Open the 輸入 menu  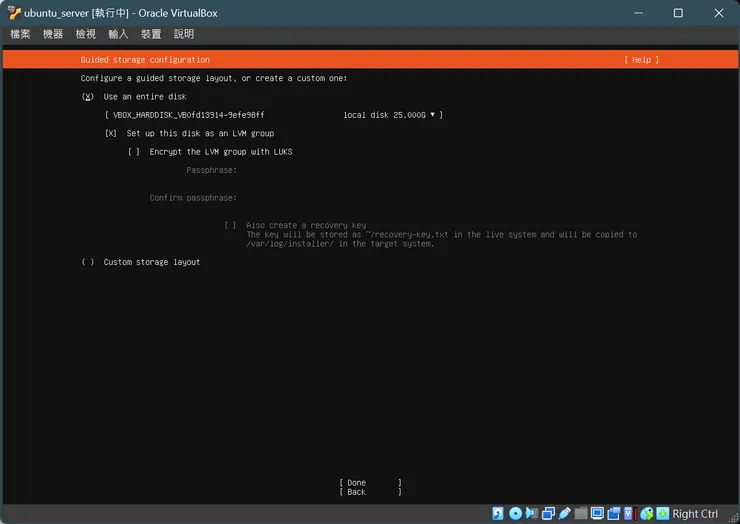click(x=118, y=34)
